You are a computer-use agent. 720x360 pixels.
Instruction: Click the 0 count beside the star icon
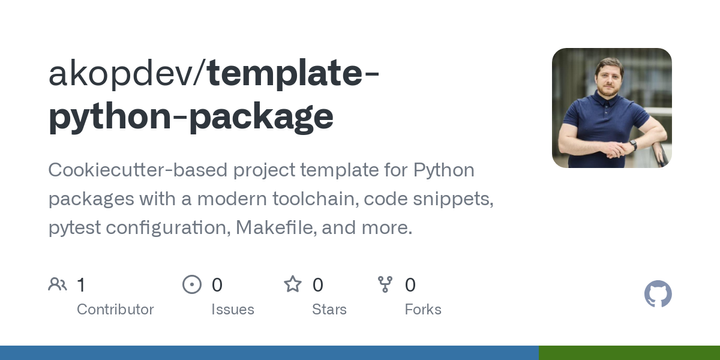point(318,285)
